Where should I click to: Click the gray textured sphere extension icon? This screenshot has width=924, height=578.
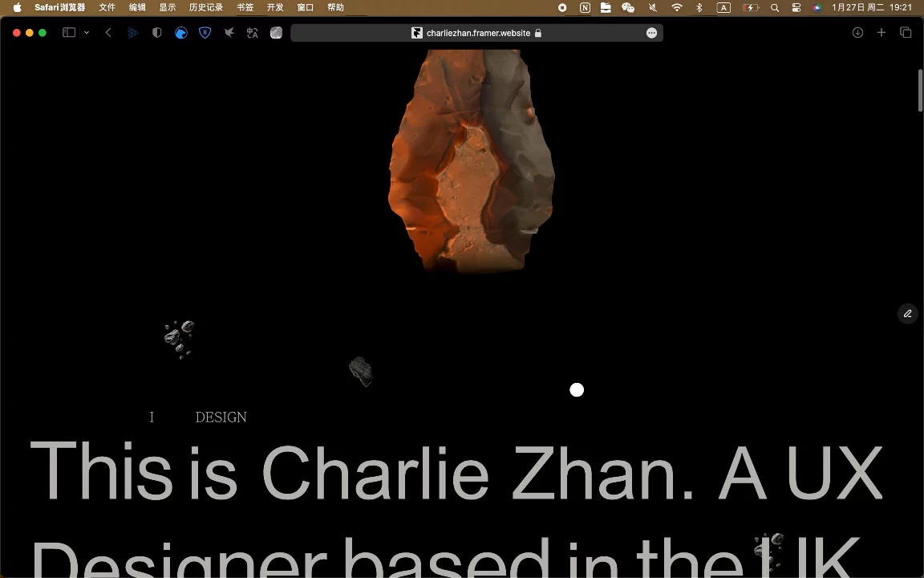tap(277, 33)
